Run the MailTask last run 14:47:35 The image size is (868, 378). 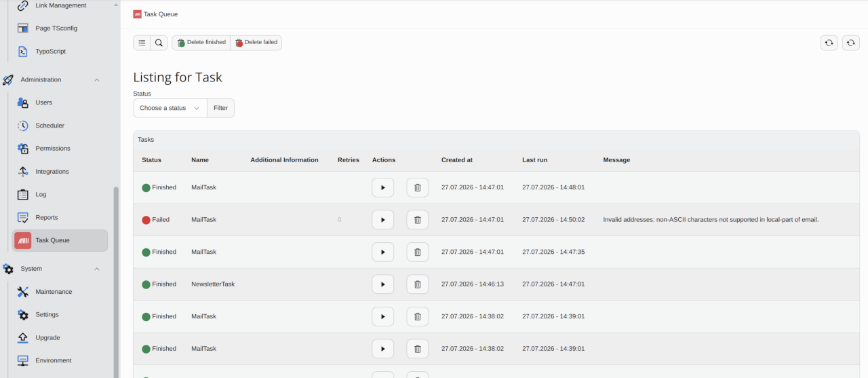point(382,252)
